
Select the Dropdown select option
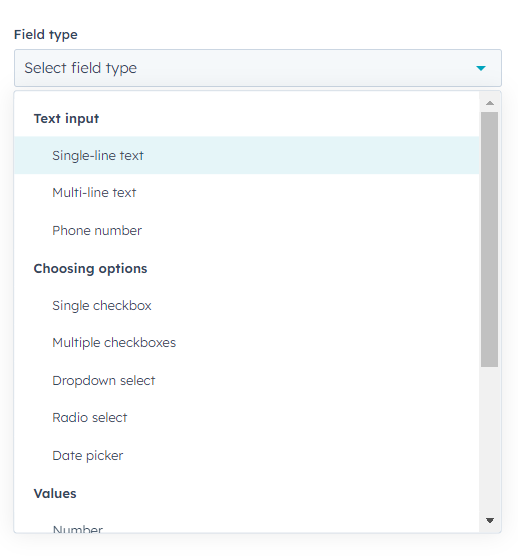(246, 380)
